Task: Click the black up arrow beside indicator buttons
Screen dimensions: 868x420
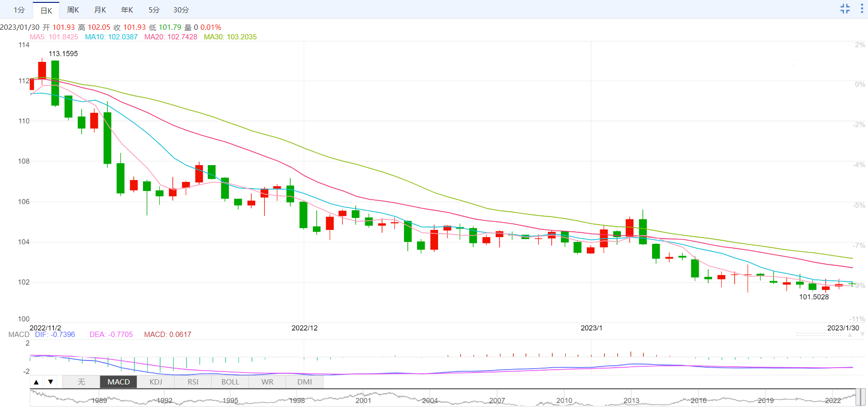Action: pyautogui.click(x=36, y=382)
